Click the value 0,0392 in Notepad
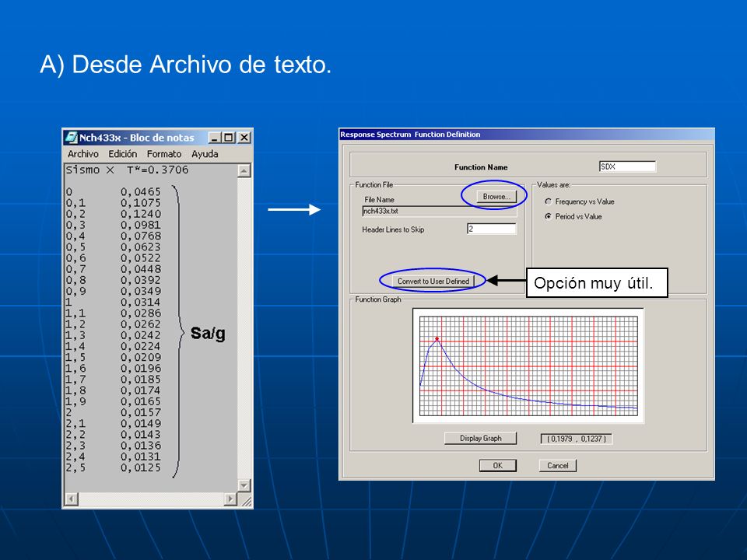The width and height of the screenshot is (747, 560). pos(141,280)
